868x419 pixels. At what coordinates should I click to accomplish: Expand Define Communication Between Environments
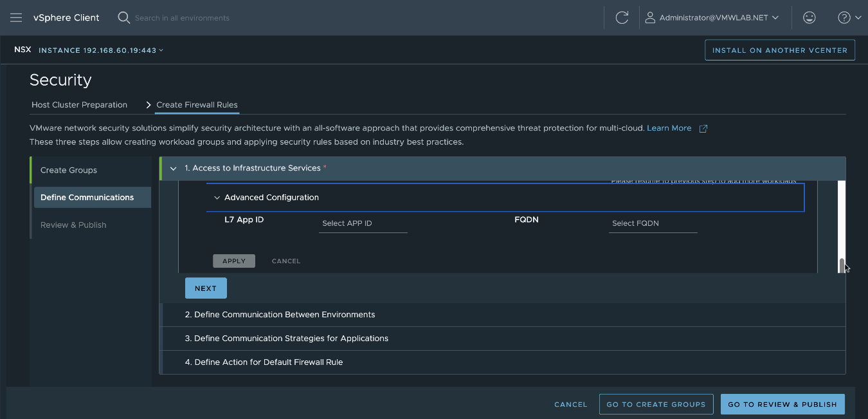503,315
